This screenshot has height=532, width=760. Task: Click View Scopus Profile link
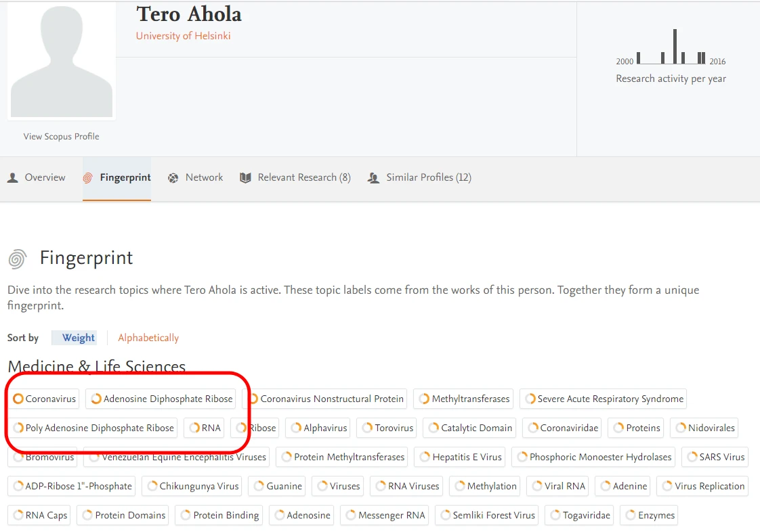click(61, 136)
